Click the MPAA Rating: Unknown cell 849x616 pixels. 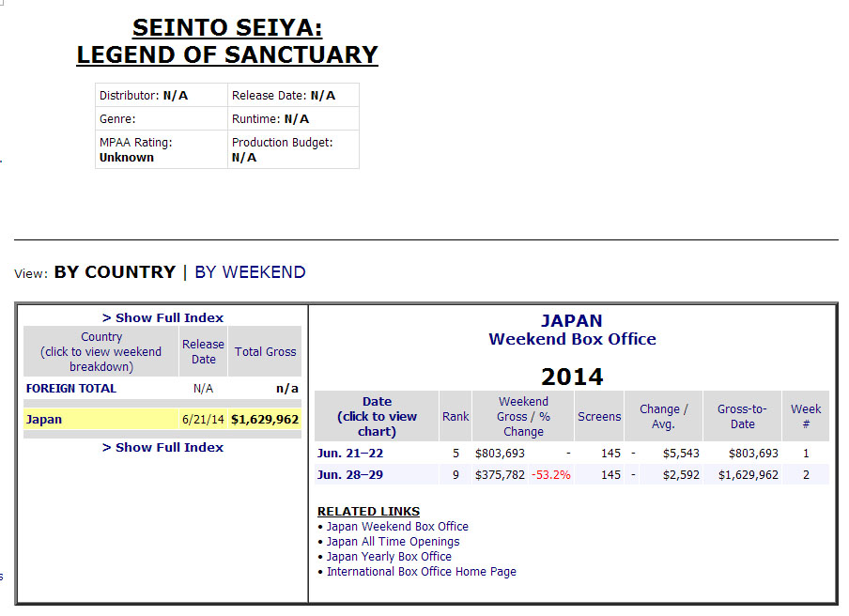tap(162, 149)
